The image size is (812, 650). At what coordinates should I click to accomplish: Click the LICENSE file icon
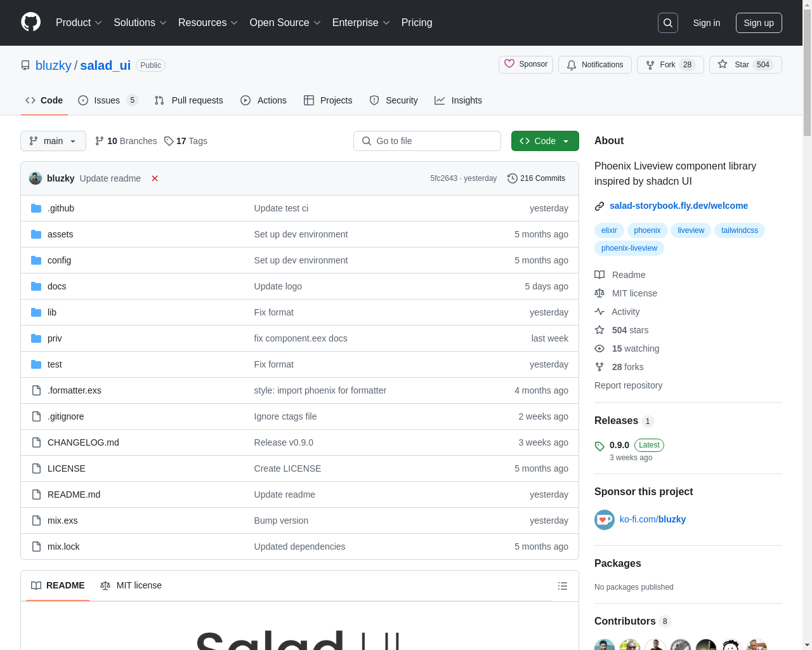tap(36, 468)
